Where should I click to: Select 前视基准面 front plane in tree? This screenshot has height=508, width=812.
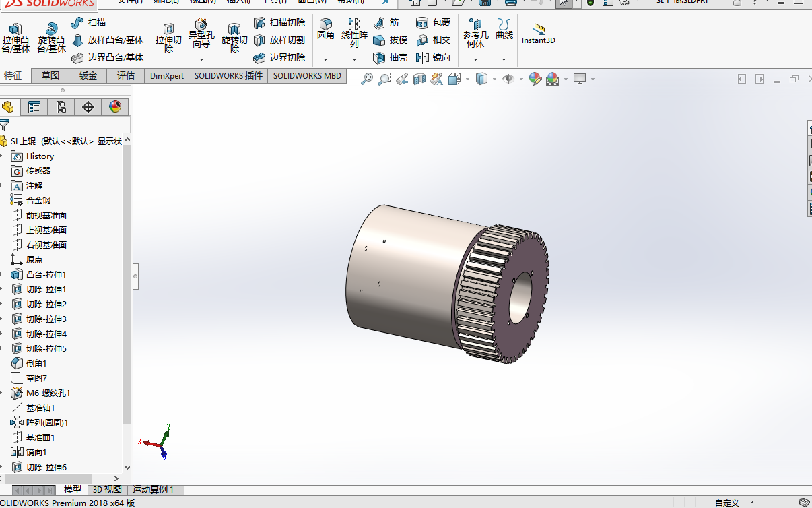[46, 216]
